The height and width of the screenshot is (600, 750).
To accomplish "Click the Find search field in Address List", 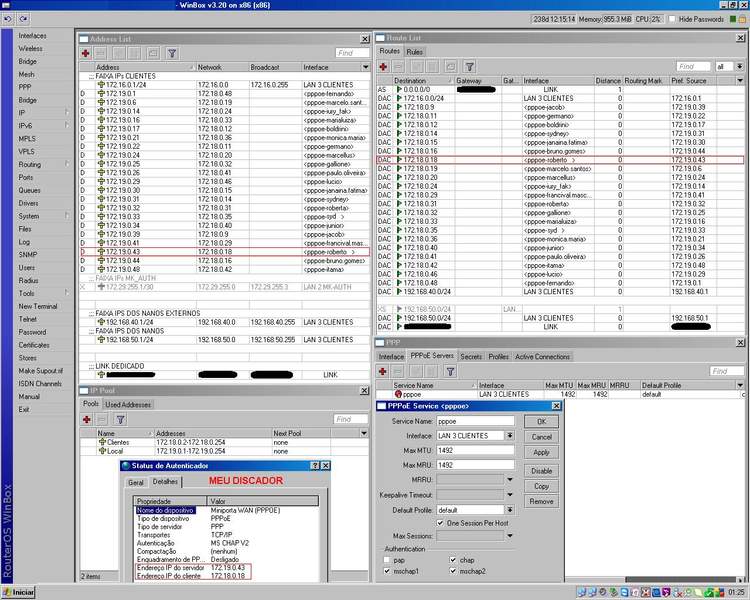I will pos(350,53).
